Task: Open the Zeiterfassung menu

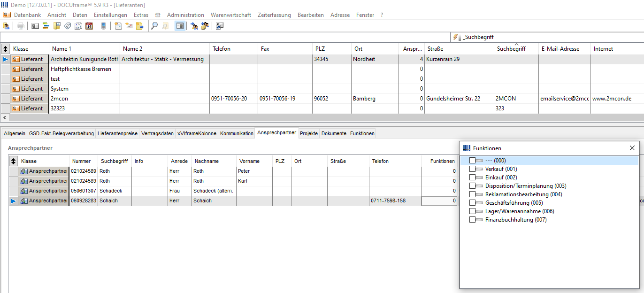Action: coord(274,15)
